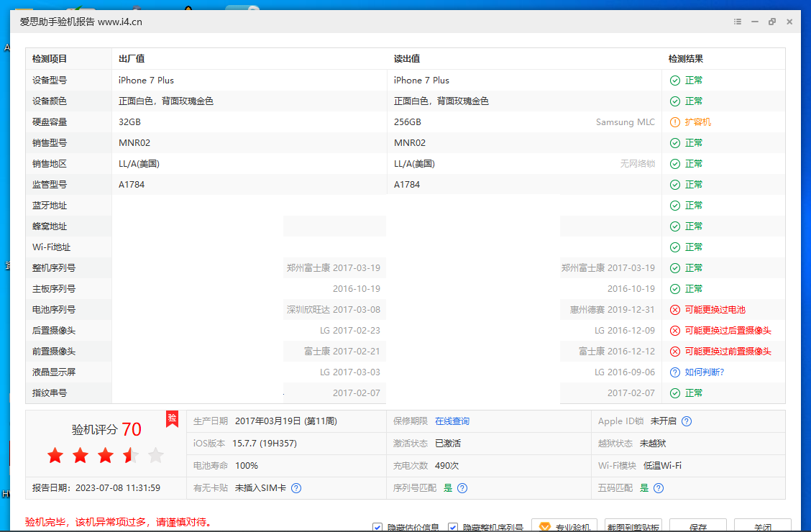The height and width of the screenshot is (532, 811).
Task: Click the help icon next to 序列号匹配
Action: pos(462,488)
